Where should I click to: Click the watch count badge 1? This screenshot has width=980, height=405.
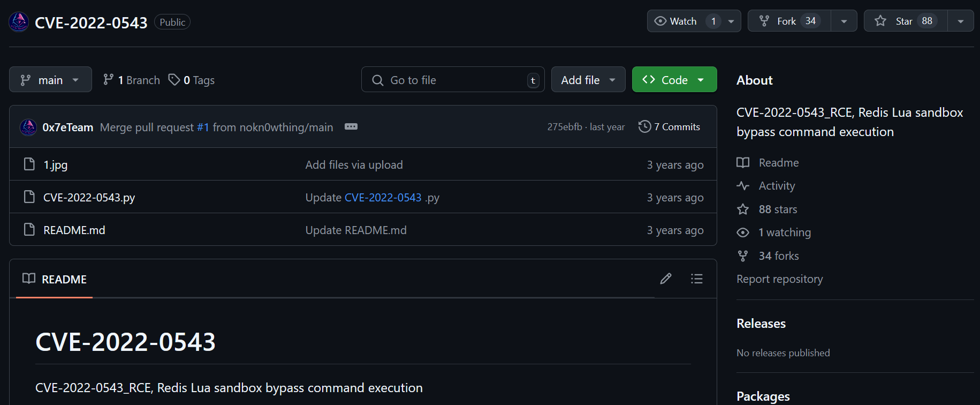(713, 21)
